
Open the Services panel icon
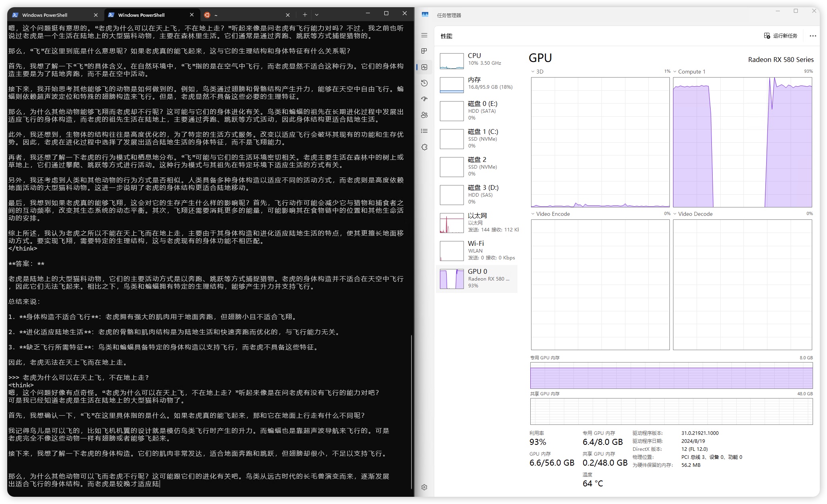point(424,147)
